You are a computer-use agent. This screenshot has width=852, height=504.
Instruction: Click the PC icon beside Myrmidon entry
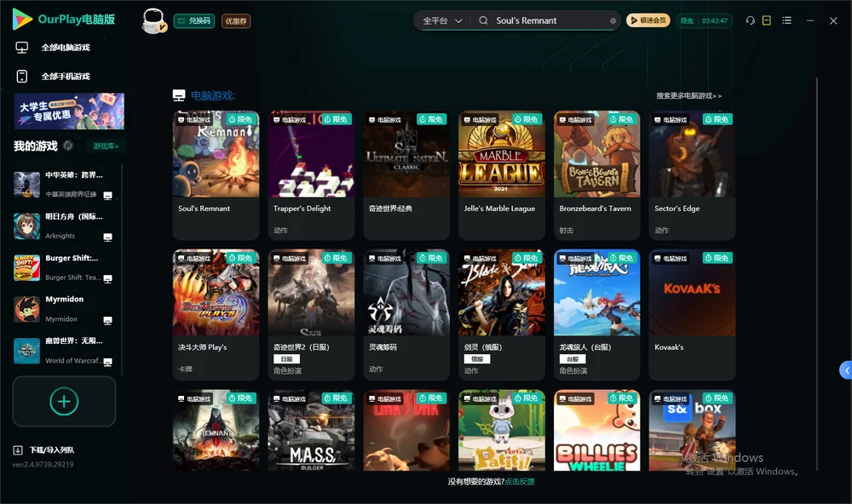[x=107, y=320]
